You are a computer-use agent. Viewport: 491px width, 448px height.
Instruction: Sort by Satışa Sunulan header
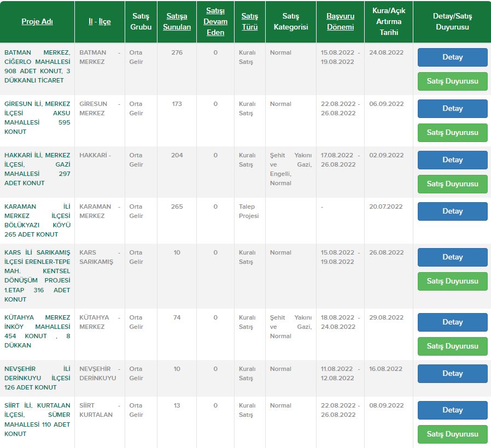pos(177,22)
